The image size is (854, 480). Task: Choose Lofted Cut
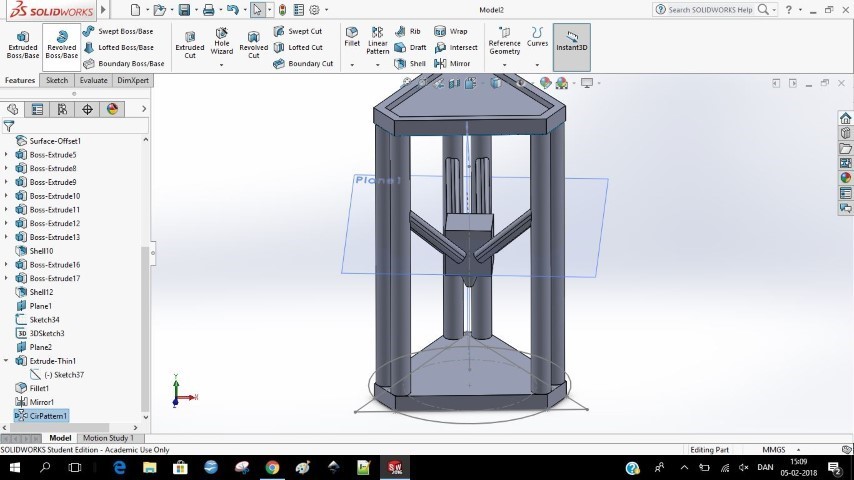298,47
